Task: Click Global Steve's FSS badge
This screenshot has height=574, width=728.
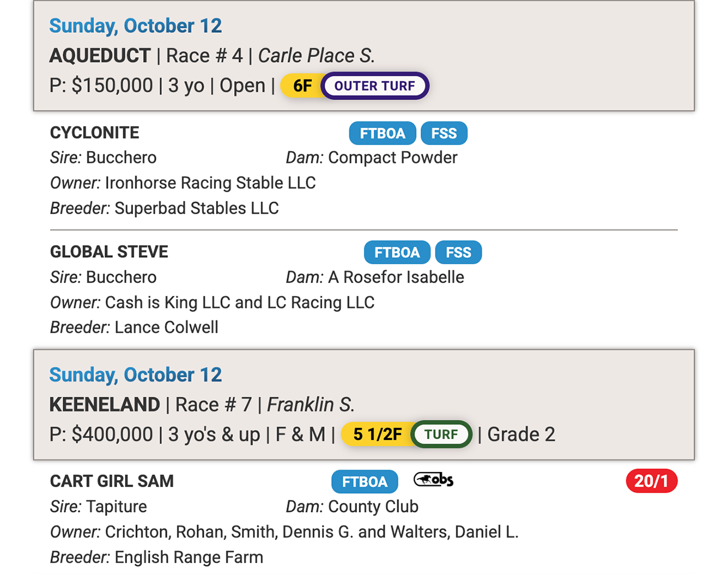Action: click(x=459, y=252)
